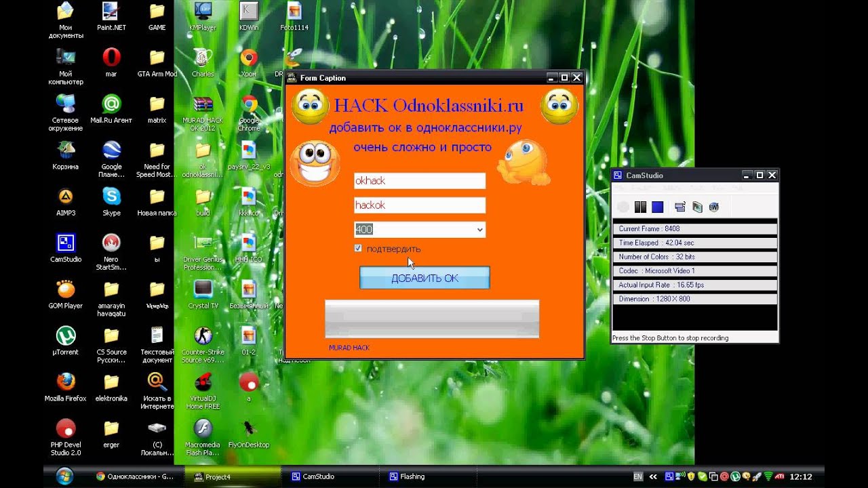
Task: Click the progress bar in the hack form
Action: (432, 319)
